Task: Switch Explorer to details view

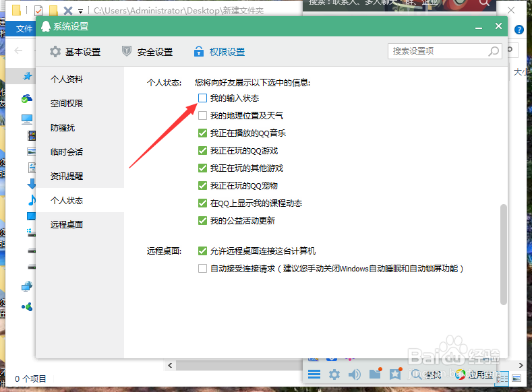Action: point(503,378)
